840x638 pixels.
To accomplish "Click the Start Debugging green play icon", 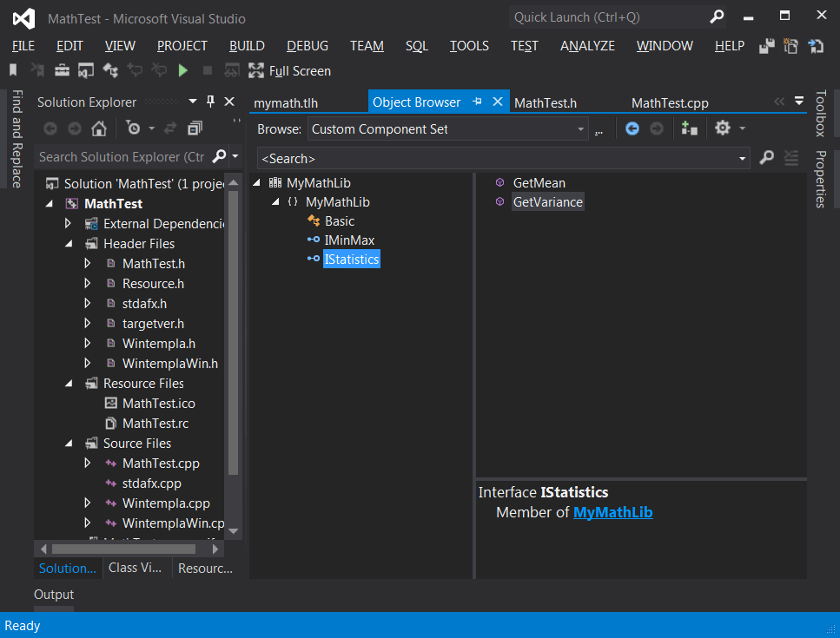I will pos(183,70).
